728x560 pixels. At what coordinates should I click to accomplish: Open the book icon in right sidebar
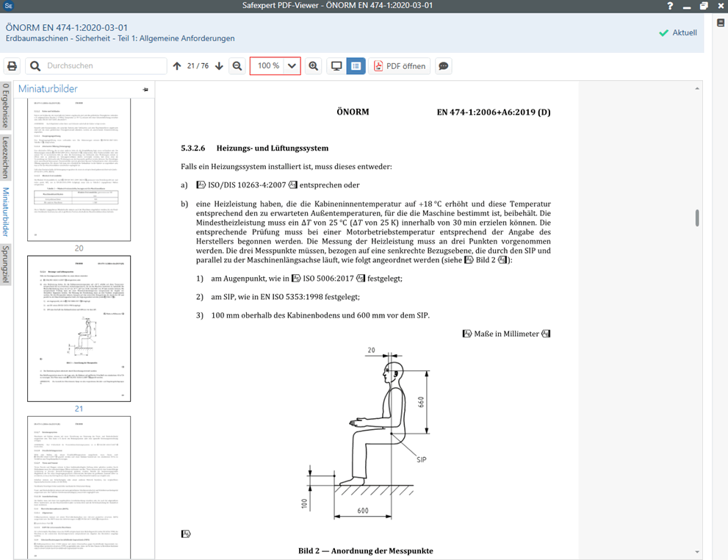coord(721,85)
